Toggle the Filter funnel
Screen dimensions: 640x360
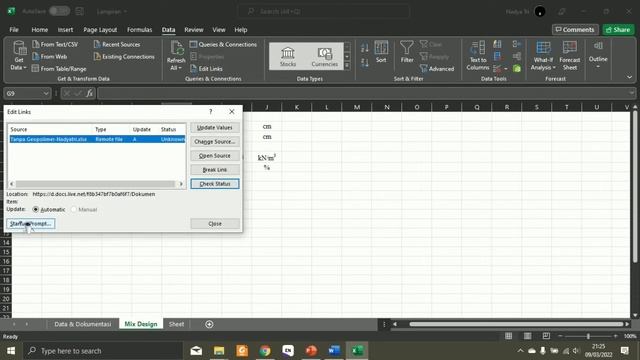[407, 52]
